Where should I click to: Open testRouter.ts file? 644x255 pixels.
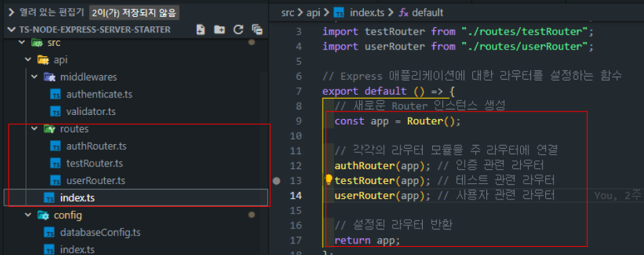click(95, 164)
